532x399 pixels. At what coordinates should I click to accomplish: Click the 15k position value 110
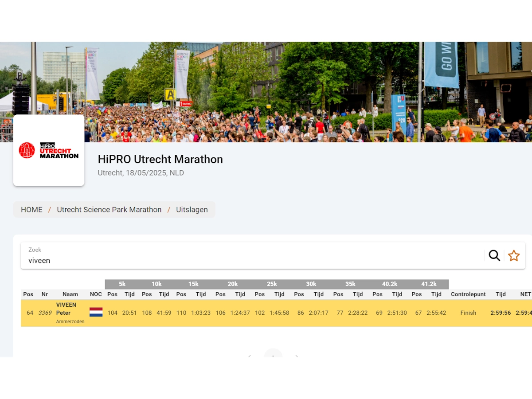point(181,313)
